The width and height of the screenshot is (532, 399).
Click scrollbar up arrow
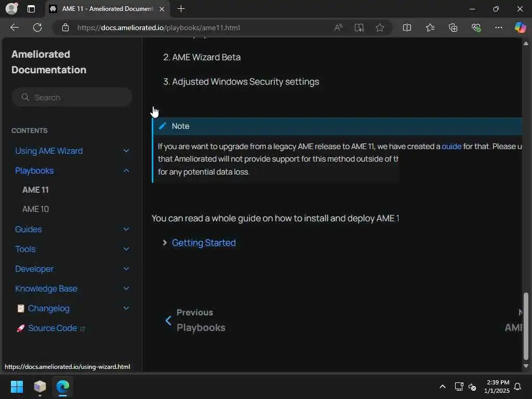pos(526,44)
